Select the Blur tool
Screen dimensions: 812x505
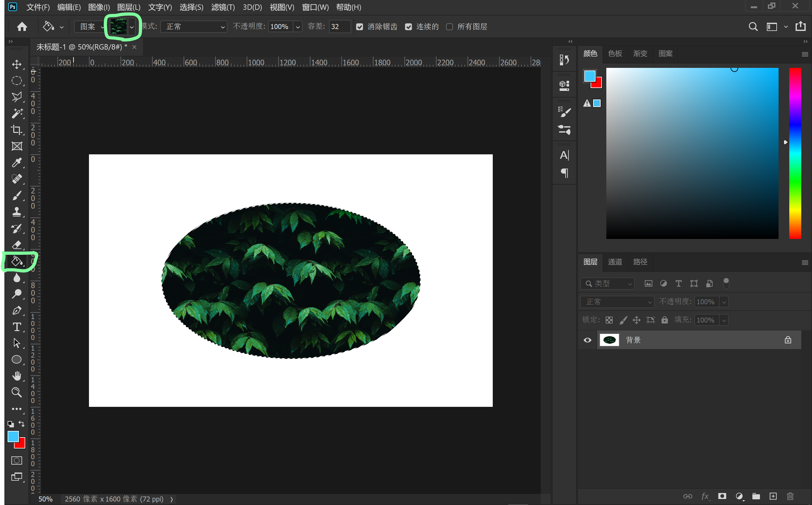pyautogui.click(x=17, y=277)
